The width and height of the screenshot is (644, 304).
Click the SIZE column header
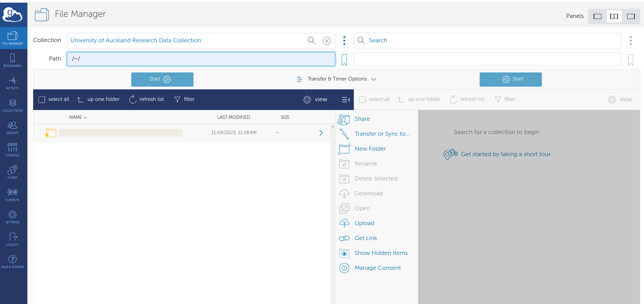click(x=285, y=117)
